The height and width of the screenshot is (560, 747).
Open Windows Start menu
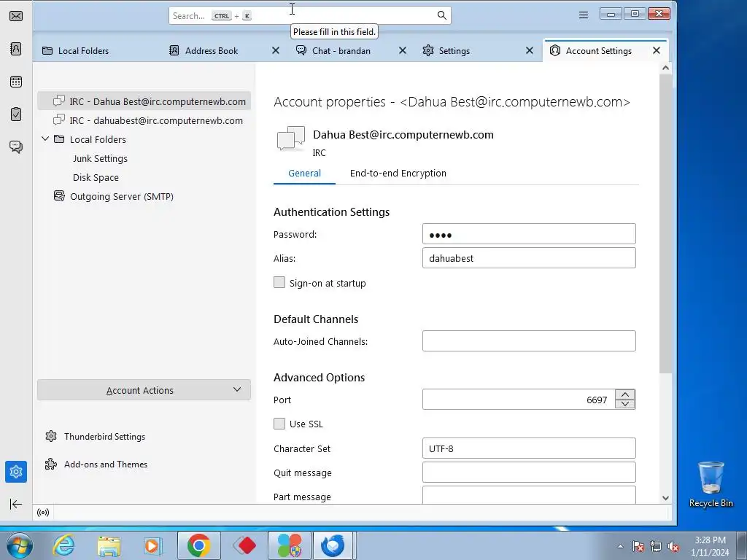[x=20, y=545]
